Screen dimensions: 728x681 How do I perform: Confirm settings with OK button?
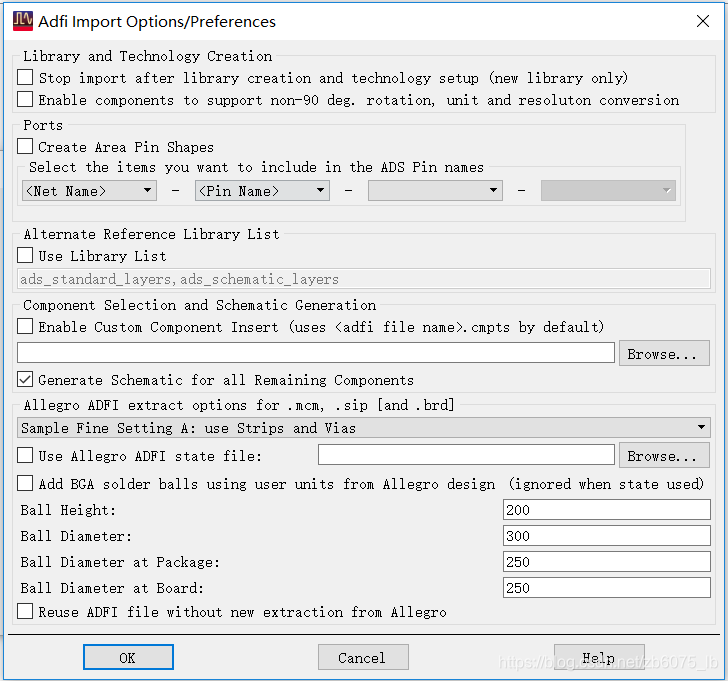(129, 657)
